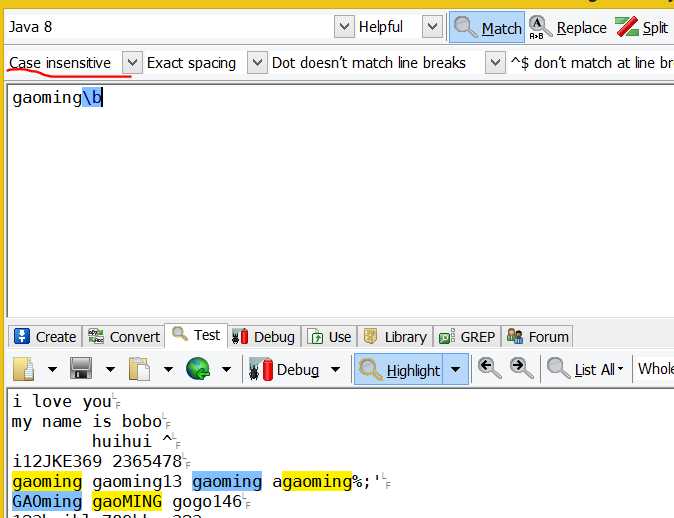Click the text i12JKE369

57,461
